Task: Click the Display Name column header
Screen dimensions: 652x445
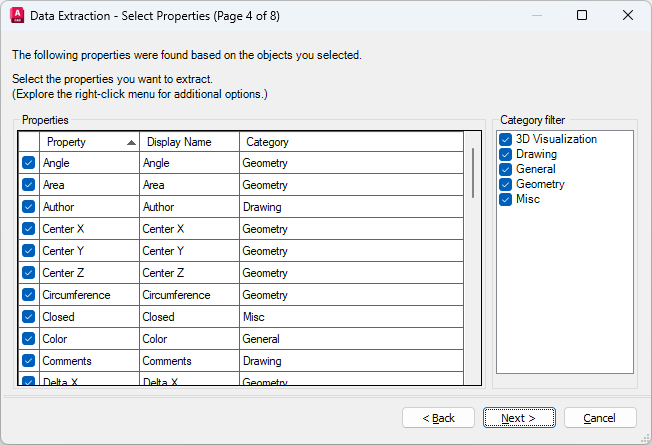Action: tap(188, 142)
